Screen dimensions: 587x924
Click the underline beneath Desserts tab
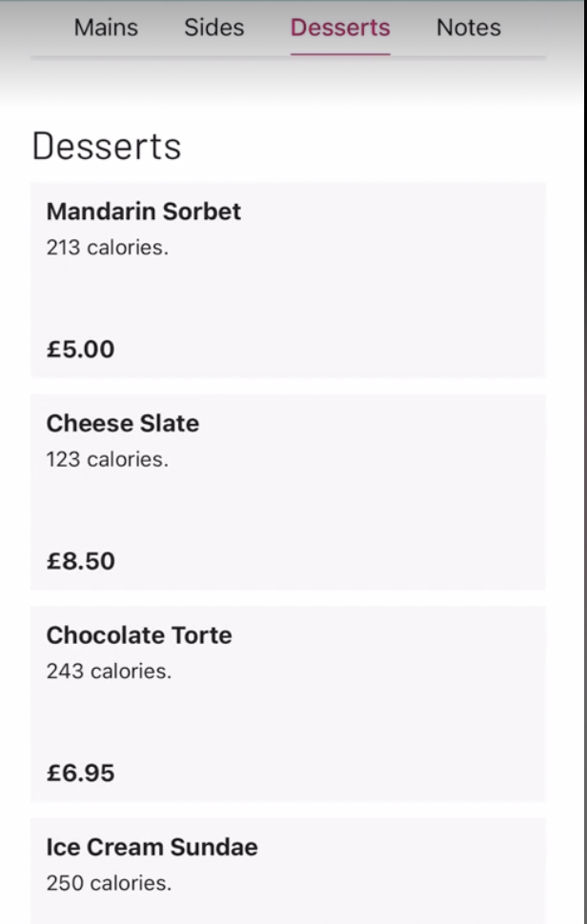340,54
